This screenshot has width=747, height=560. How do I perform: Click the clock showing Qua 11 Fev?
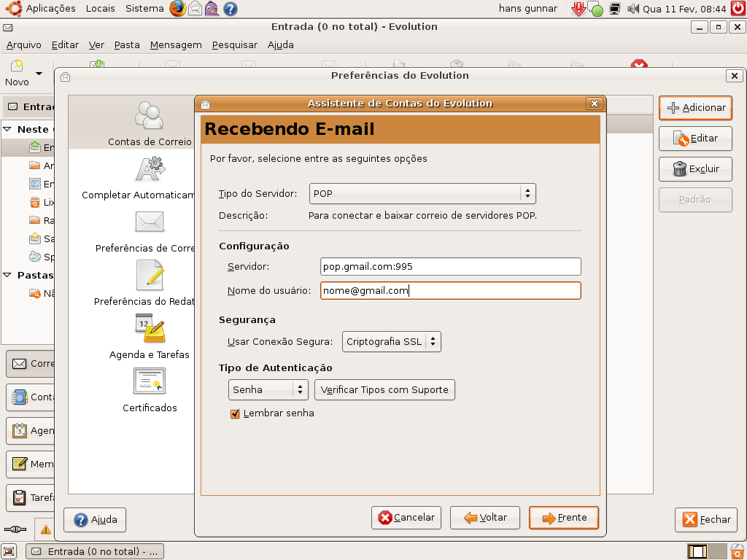[x=684, y=9]
